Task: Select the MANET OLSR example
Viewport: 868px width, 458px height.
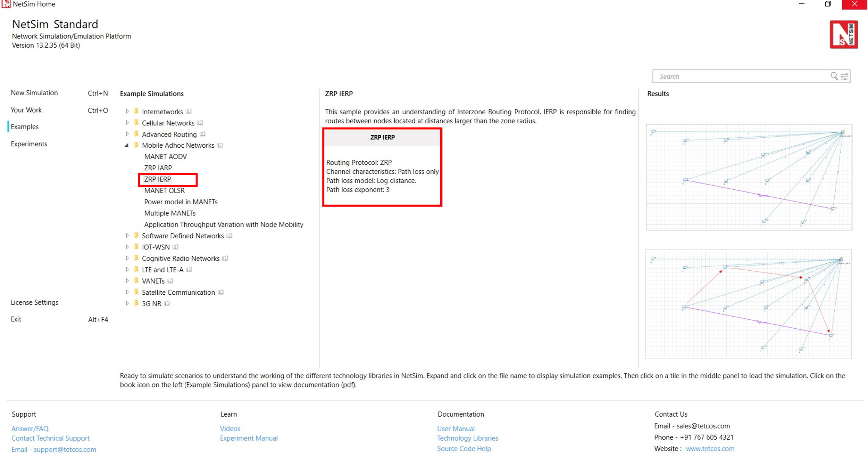Action: [x=165, y=190]
